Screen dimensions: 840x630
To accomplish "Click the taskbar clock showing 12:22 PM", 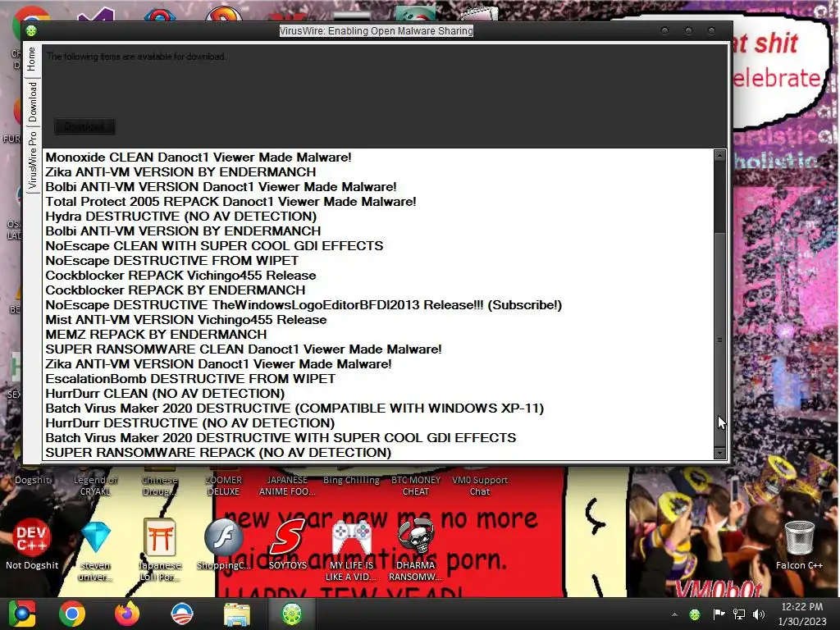I will tap(802, 614).
